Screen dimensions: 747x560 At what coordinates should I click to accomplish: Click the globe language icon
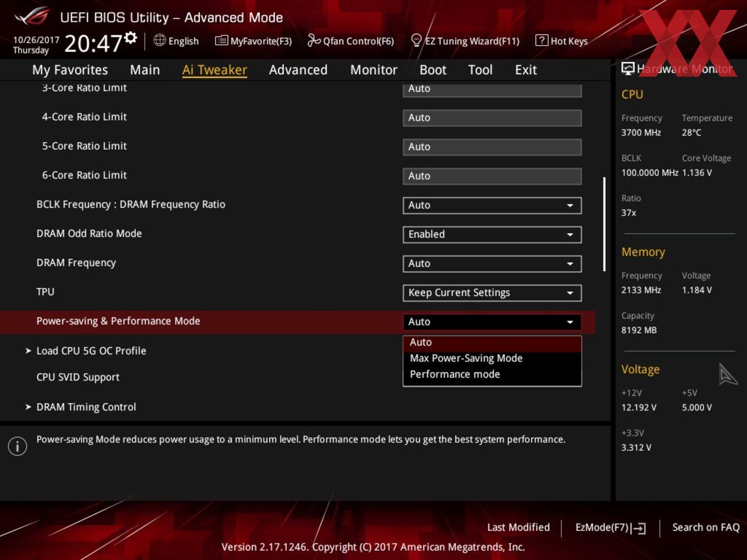pyautogui.click(x=159, y=40)
